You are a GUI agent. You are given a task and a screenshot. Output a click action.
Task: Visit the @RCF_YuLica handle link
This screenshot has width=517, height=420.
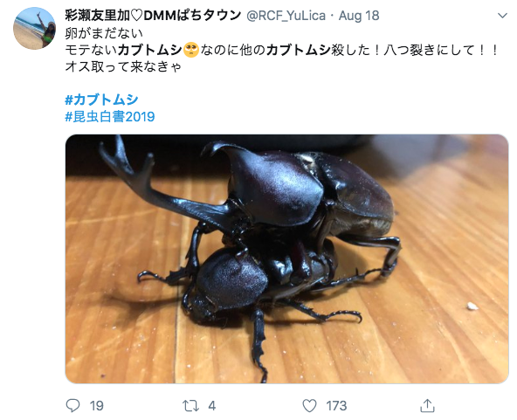click(x=286, y=16)
